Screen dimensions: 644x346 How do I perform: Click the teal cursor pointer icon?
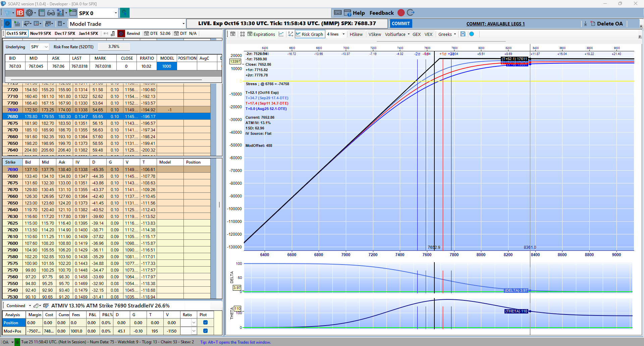(x=124, y=13)
